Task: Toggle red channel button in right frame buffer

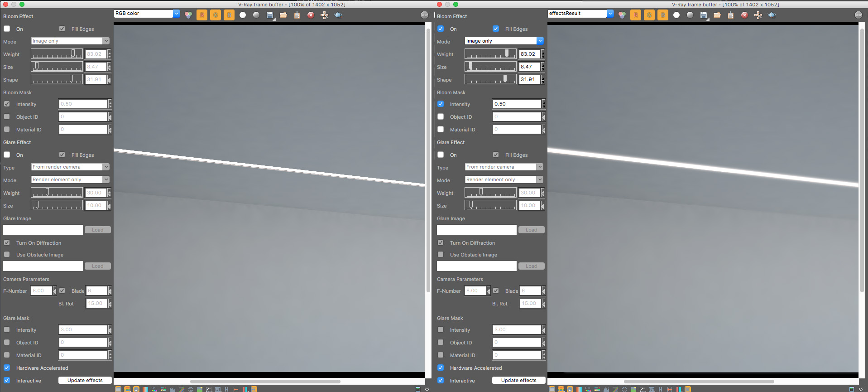Action: (636, 15)
